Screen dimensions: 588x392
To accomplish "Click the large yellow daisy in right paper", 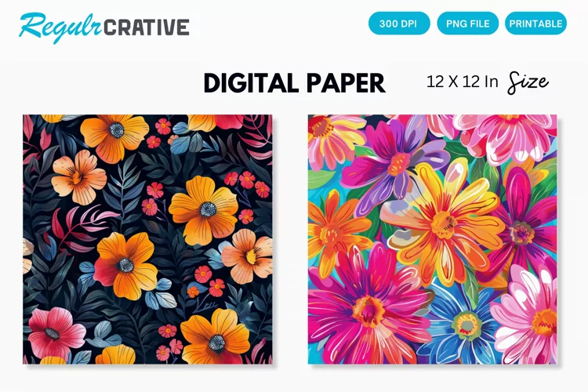I will pyautogui.click(x=445, y=223).
